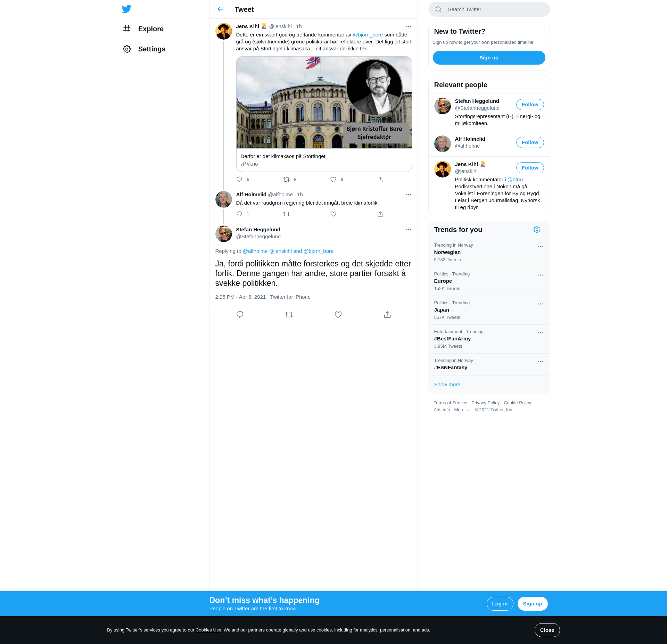This screenshot has width=667, height=644.
Task: Open more options on Jens Kihl's tweet
Action: pyautogui.click(x=409, y=26)
